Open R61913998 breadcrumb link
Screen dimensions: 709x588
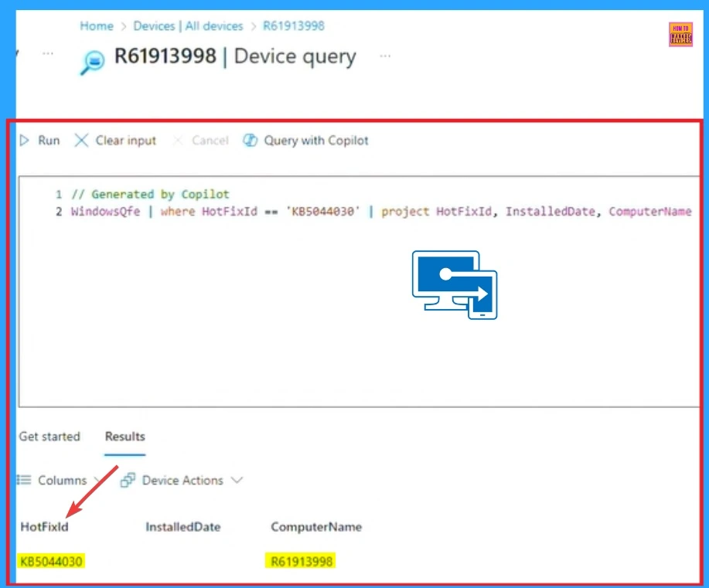294,25
